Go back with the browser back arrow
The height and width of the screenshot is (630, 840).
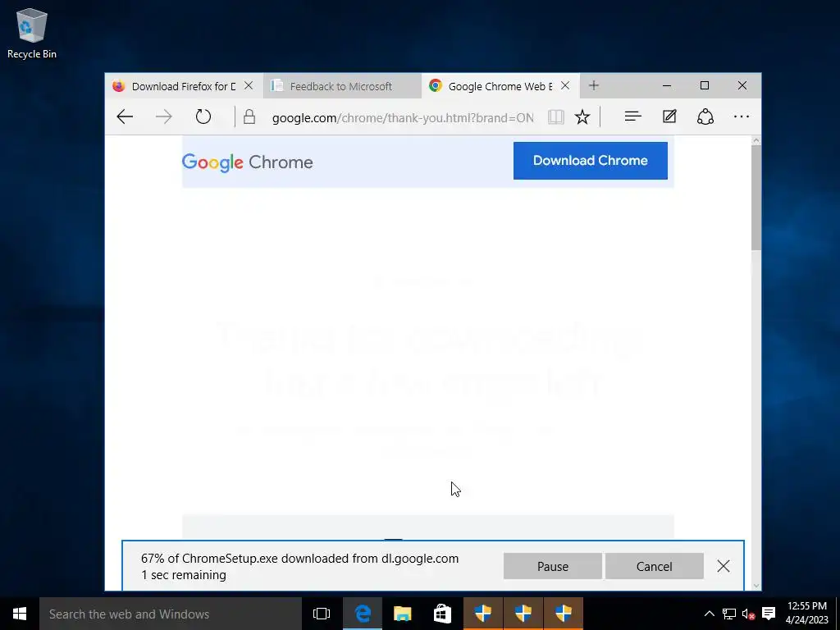pos(125,116)
